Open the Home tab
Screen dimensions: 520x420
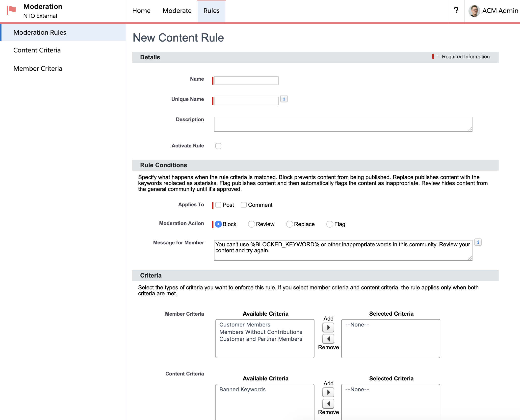coord(141,11)
